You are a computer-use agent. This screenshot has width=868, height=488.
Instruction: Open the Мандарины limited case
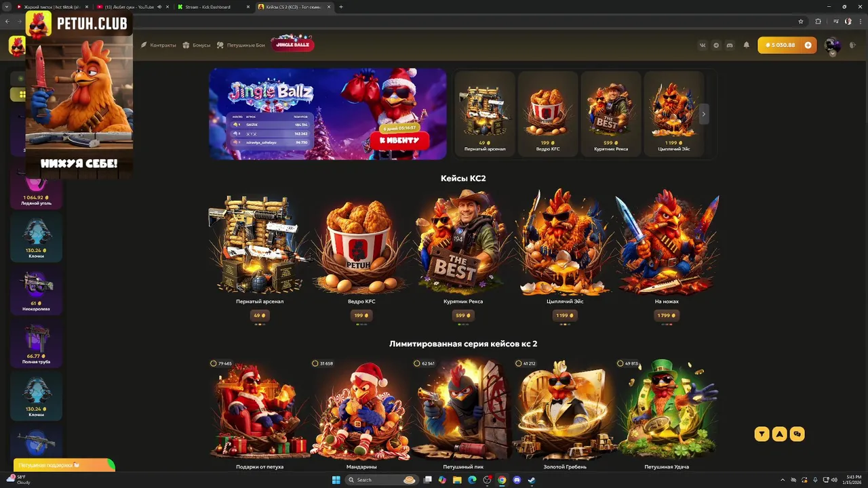(361, 413)
